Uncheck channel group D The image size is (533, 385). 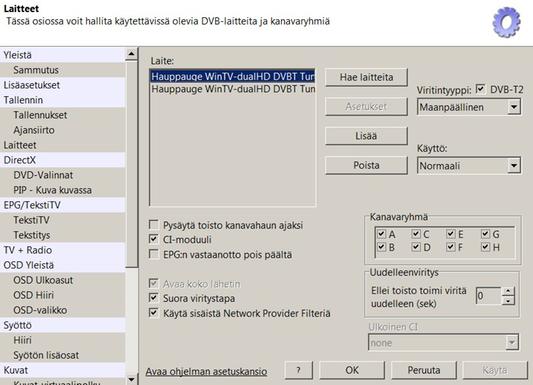point(416,247)
